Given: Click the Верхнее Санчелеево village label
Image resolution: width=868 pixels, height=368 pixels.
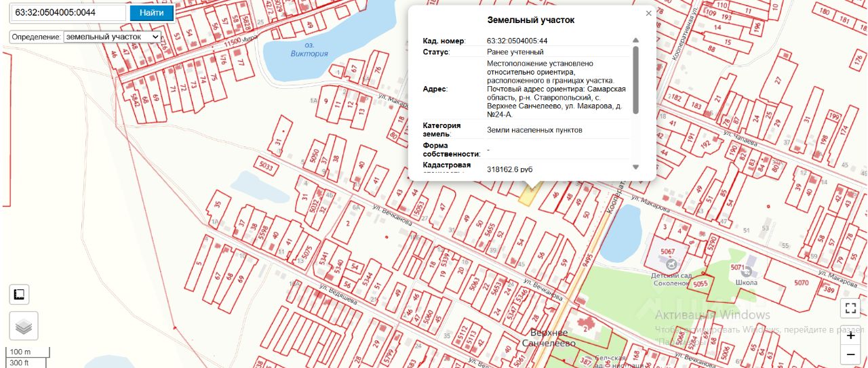Looking at the screenshot, I should pos(549,338).
